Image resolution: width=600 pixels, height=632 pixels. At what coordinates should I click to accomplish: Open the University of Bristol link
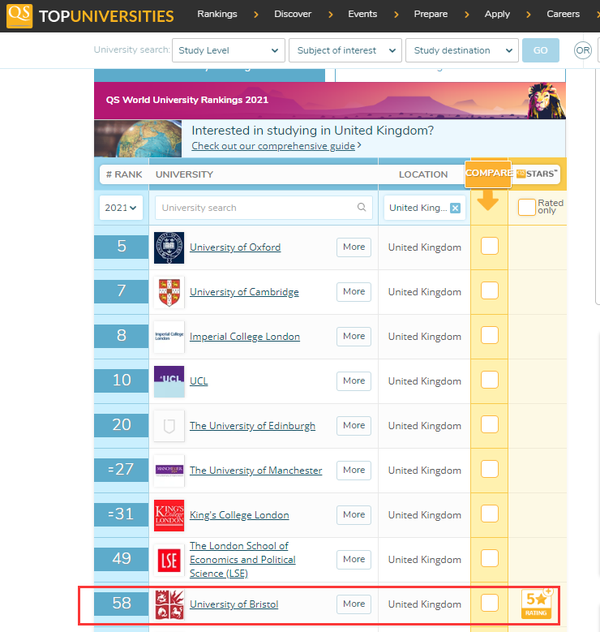[234, 604]
